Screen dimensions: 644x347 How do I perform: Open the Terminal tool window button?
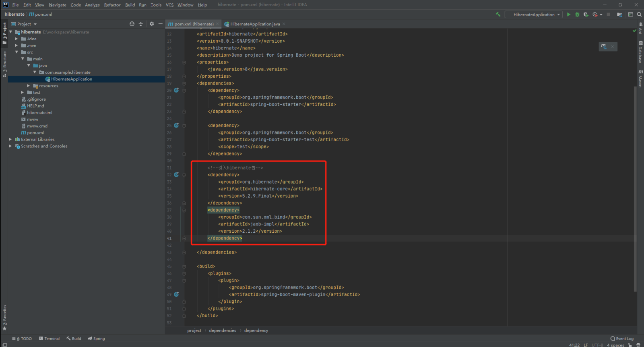49,339
